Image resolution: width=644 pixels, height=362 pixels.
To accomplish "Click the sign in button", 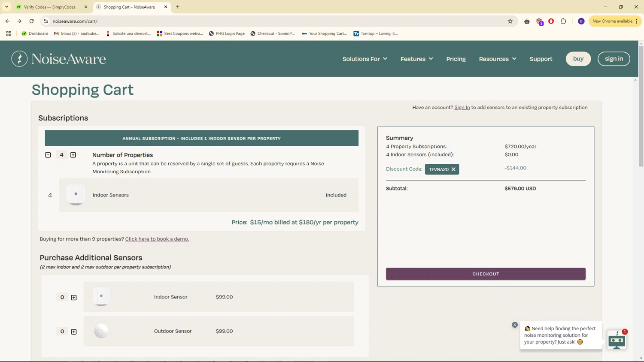I will [614, 59].
